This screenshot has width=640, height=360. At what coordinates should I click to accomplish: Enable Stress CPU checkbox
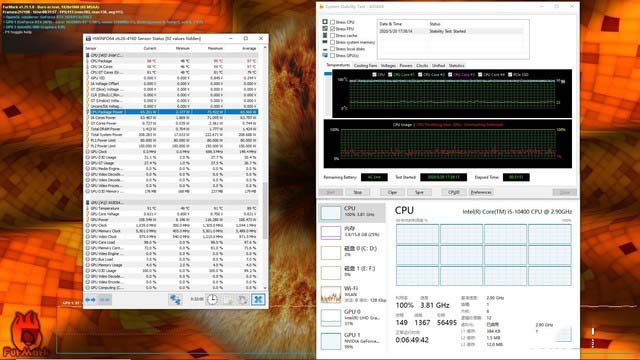(x=332, y=22)
